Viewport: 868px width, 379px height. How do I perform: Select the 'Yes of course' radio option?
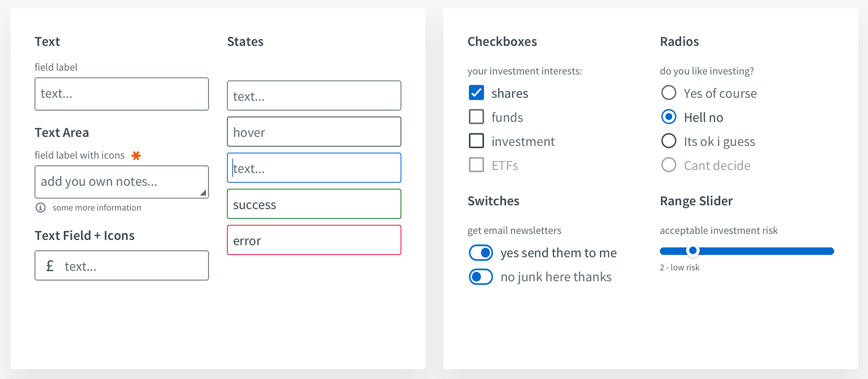669,93
